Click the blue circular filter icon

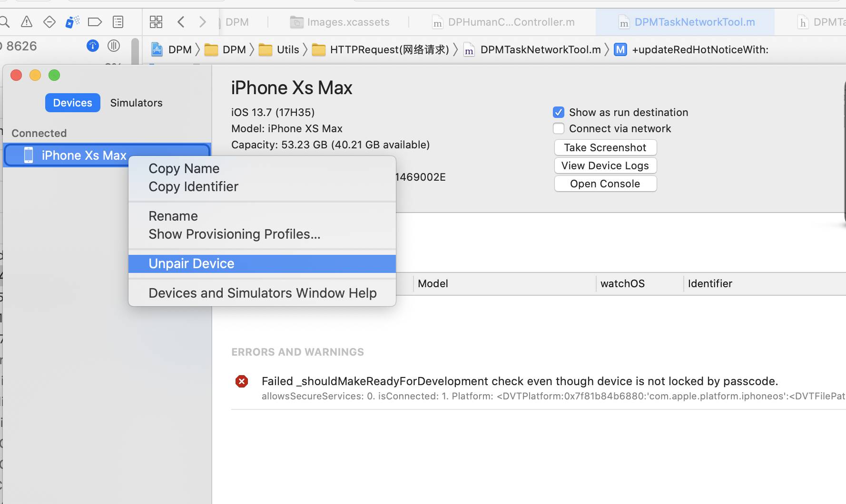pos(93,46)
